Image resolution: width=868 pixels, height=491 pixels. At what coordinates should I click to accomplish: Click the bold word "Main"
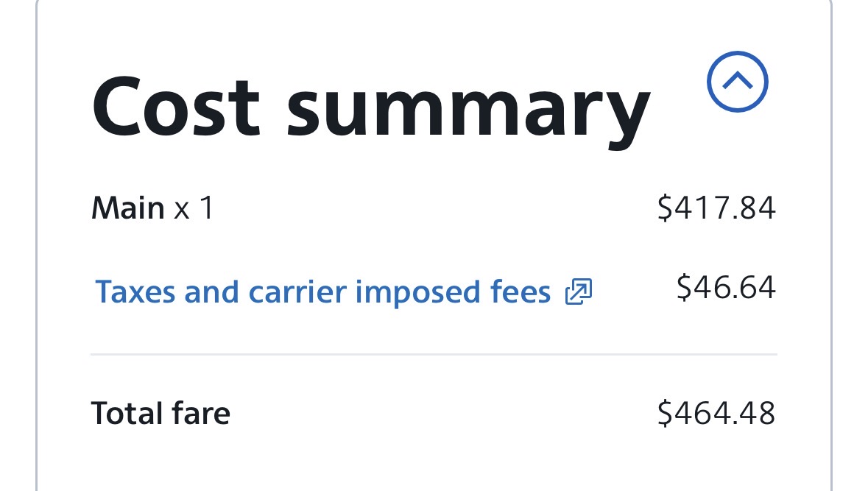tap(127, 209)
